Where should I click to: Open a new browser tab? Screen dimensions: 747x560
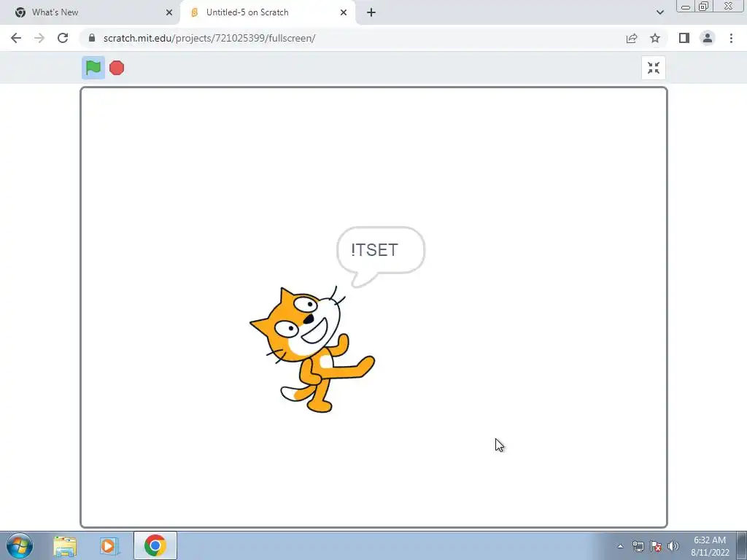[371, 12]
